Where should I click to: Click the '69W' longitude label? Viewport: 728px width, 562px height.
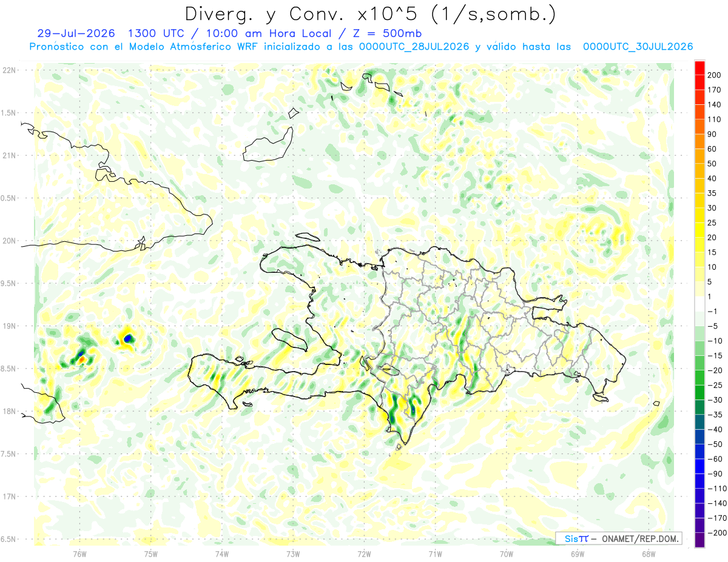coord(578,554)
